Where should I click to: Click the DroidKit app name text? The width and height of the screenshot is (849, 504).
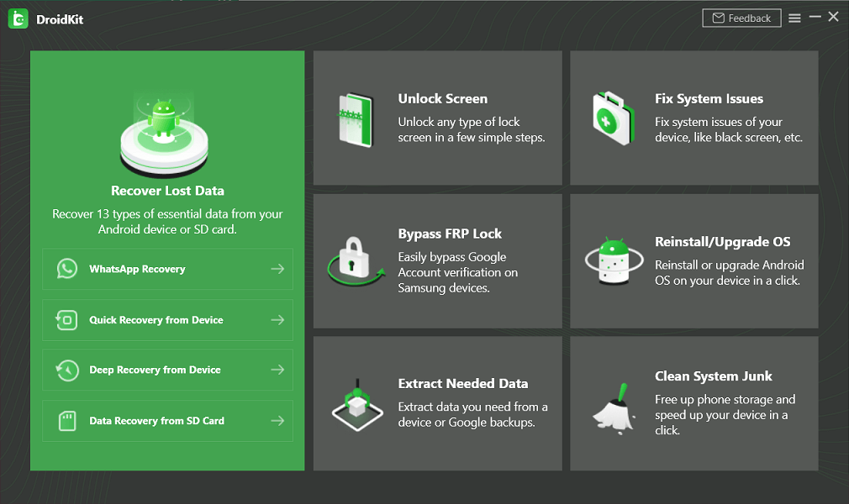tap(60, 19)
